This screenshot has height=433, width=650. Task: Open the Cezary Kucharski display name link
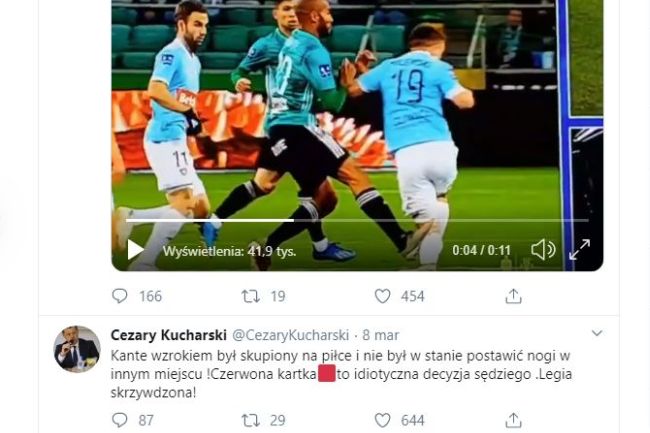click(x=169, y=335)
